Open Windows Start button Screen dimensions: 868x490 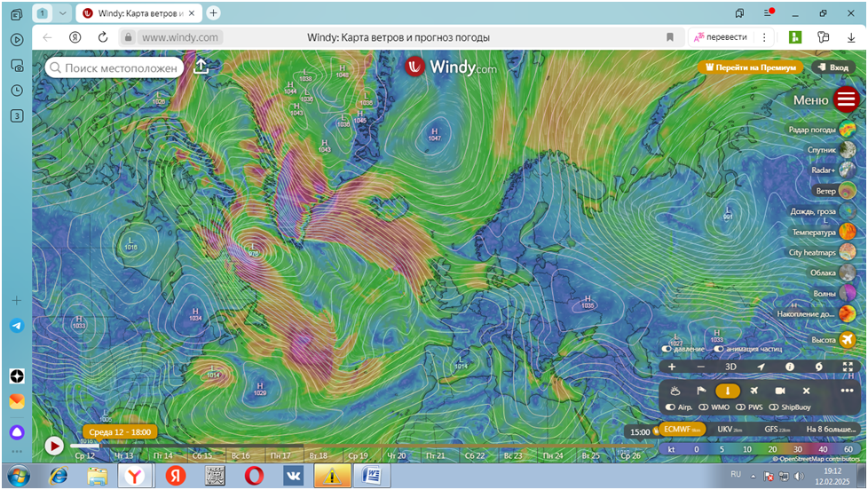[x=19, y=476]
